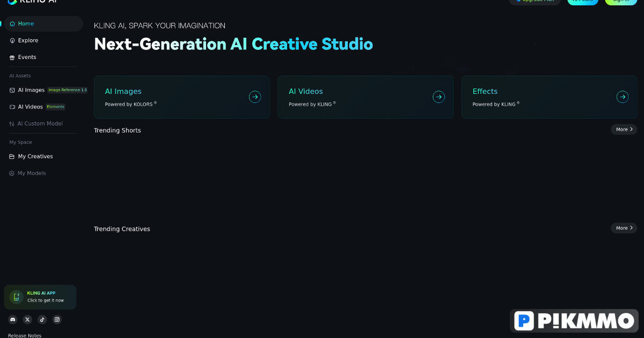Click the My Models icon

12,173
